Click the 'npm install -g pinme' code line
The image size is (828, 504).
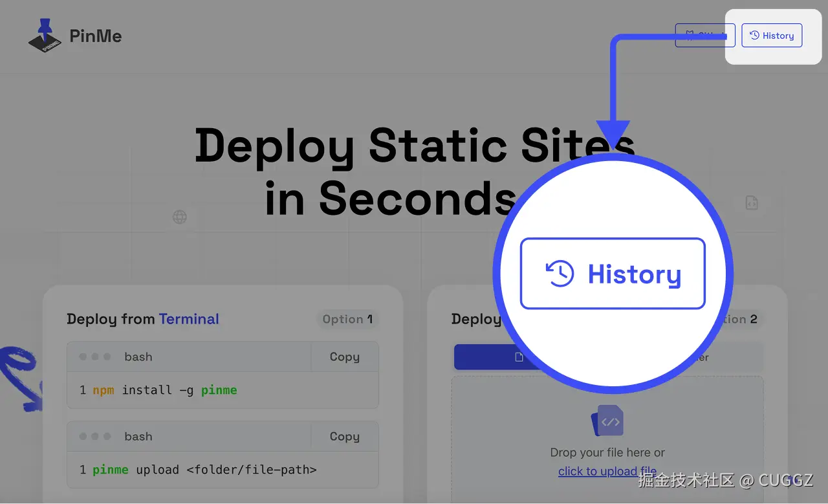coord(164,390)
